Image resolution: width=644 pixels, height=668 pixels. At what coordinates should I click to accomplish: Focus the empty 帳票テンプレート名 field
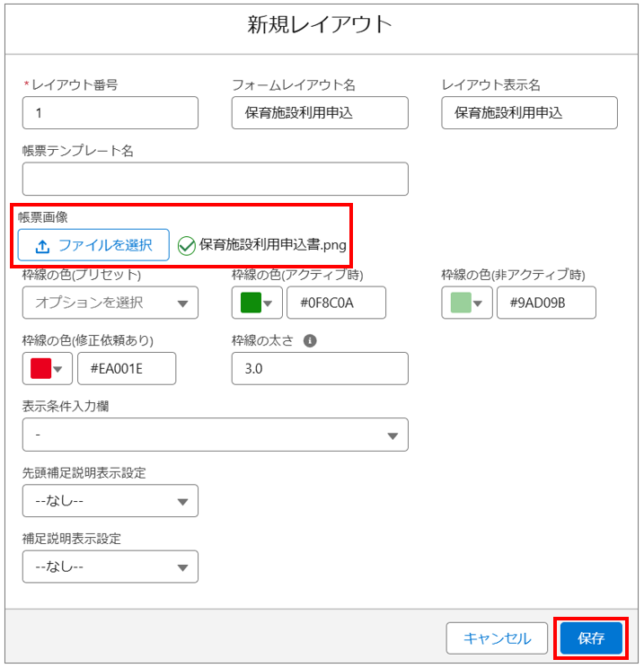pos(215,179)
